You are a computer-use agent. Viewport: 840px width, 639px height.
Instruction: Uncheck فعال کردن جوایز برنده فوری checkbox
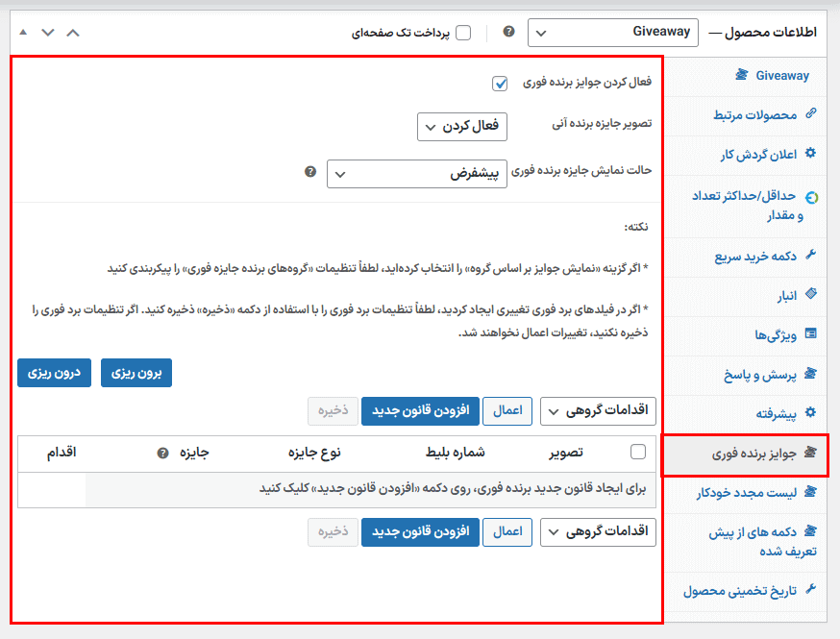tap(500, 84)
